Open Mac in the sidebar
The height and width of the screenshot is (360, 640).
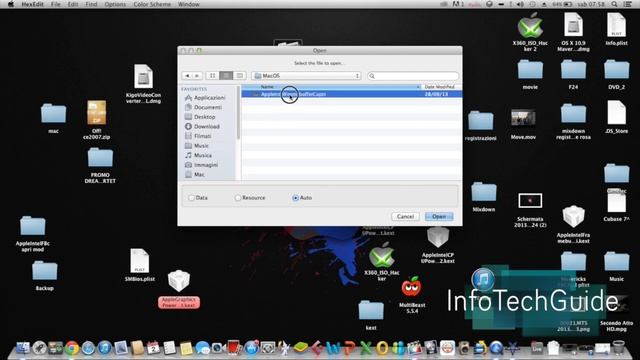pos(199,174)
